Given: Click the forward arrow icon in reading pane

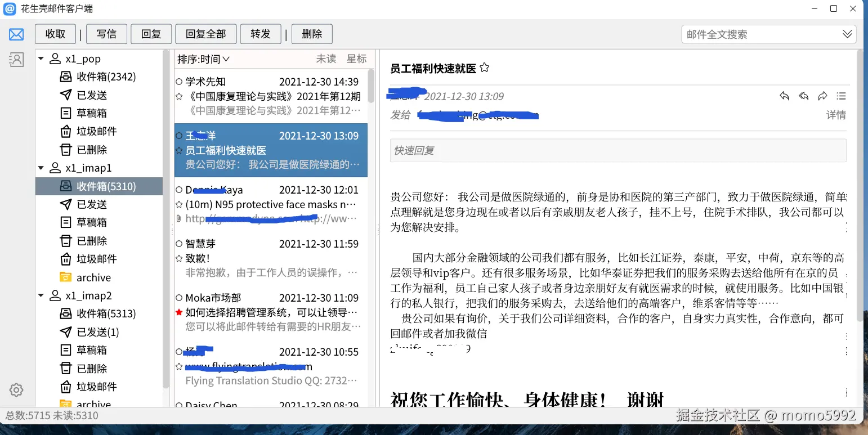Looking at the screenshot, I should click(822, 96).
